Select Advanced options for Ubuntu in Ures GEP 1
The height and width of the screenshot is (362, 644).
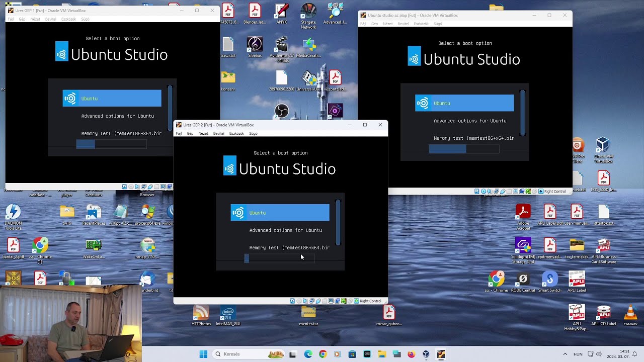117,116
